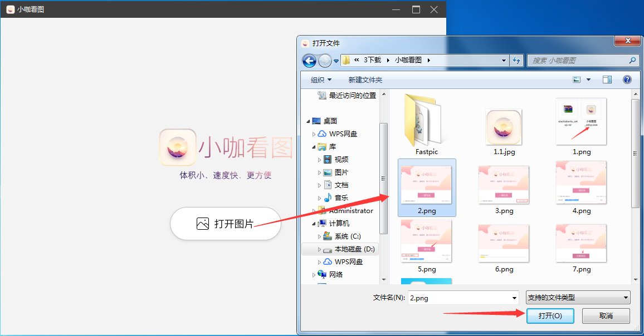Expand the first WPS网盘 node under 桌面
Screen dimensions: 644x336
point(314,134)
